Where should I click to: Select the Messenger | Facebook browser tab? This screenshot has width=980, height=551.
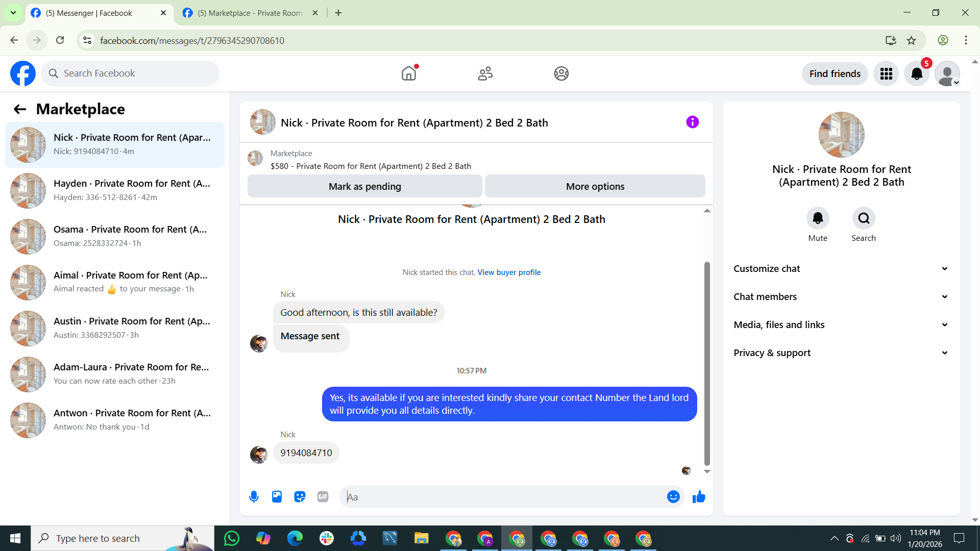pyautogui.click(x=99, y=13)
